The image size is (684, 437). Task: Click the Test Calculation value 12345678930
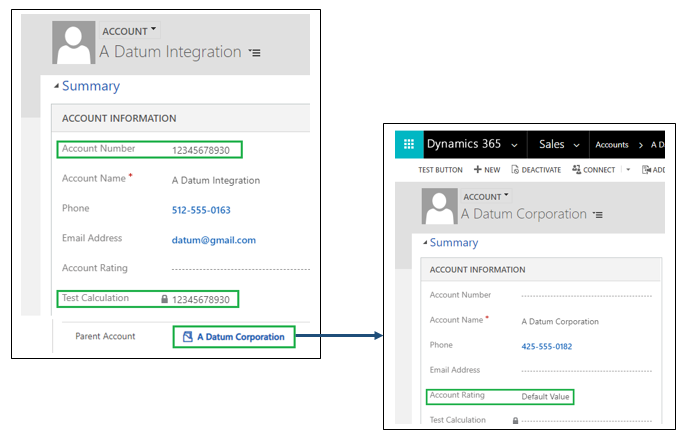pyautogui.click(x=201, y=300)
